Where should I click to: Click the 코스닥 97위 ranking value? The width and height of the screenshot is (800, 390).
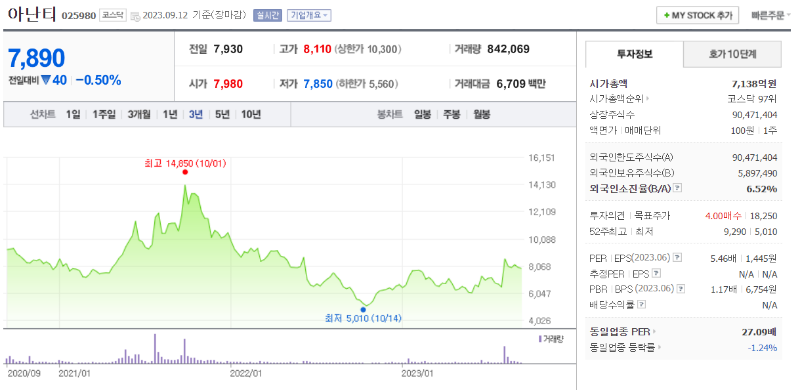[752, 99]
